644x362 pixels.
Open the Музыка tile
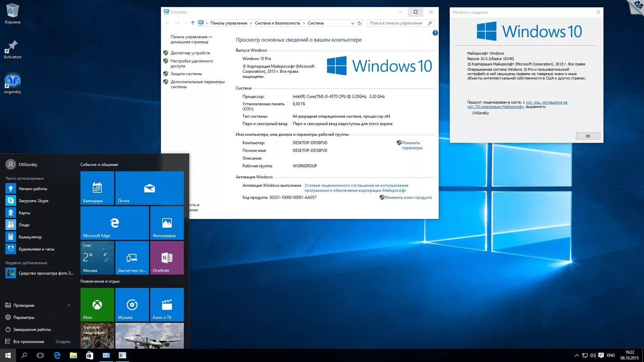click(x=132, y=304)
